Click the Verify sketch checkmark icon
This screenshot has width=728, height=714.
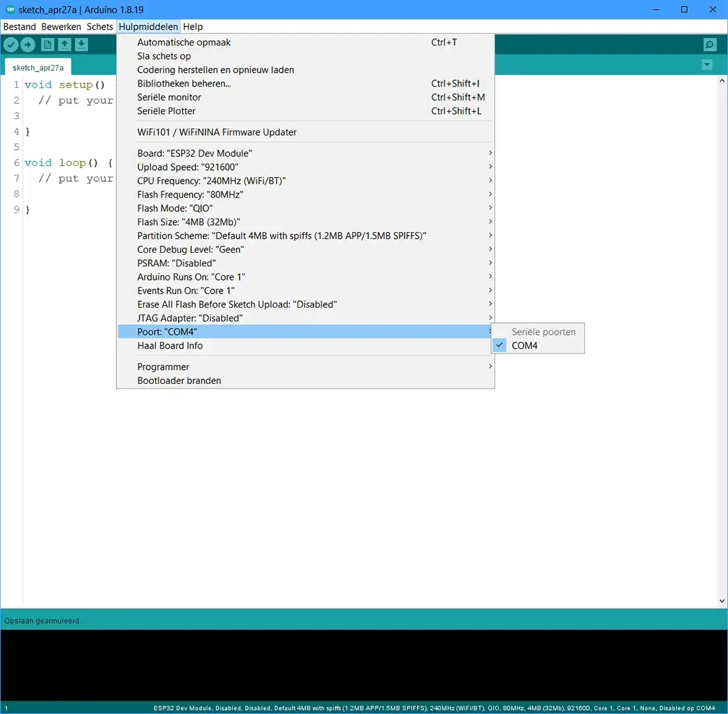tap(11, 44)
